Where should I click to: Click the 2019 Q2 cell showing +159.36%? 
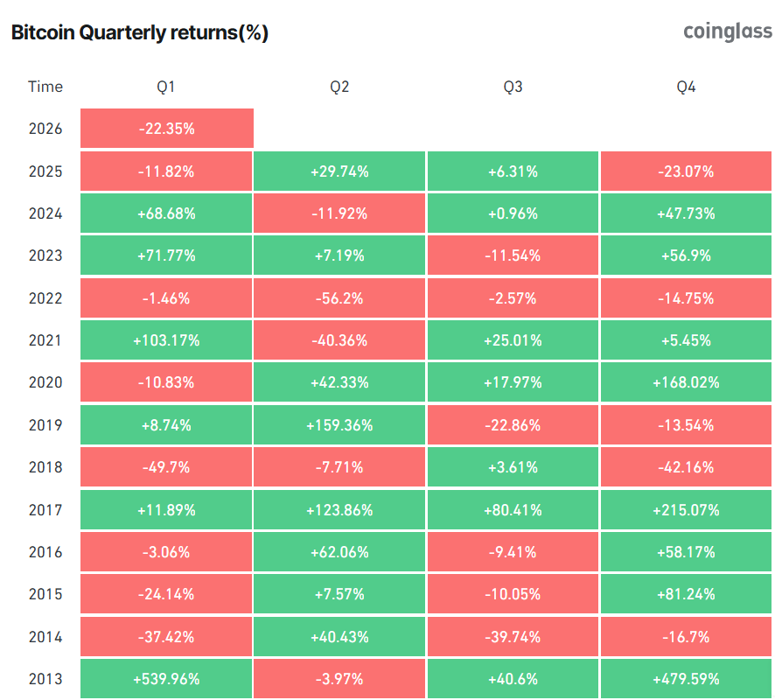[x=339, y=425]
